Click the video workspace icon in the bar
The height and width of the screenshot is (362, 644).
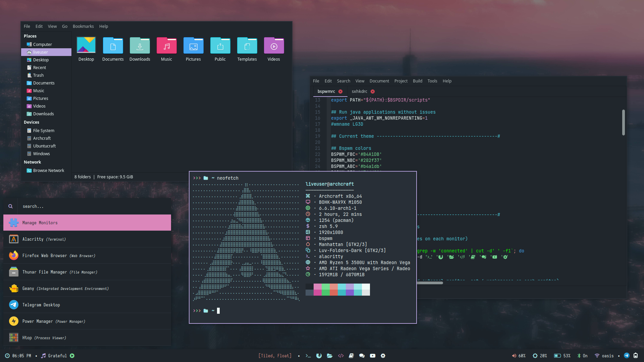coord(373,356)
